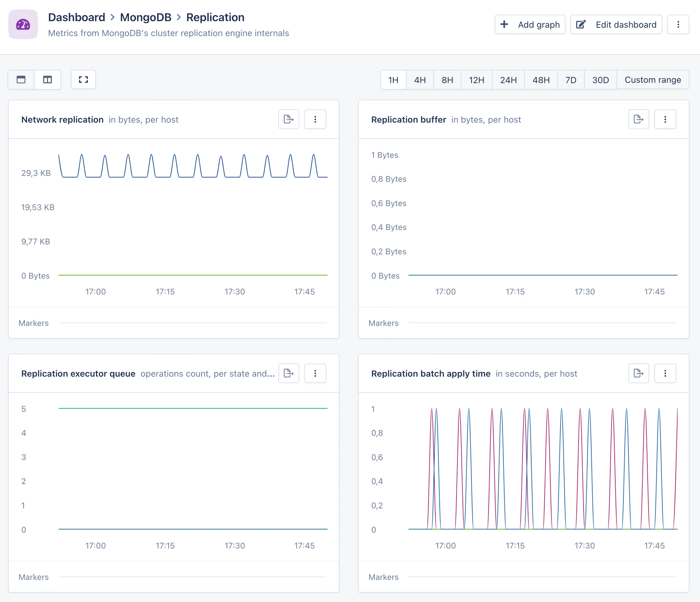Open Network replication graph options menu
The width and height of the screenshot is (700, 602).
pos(315,119)
